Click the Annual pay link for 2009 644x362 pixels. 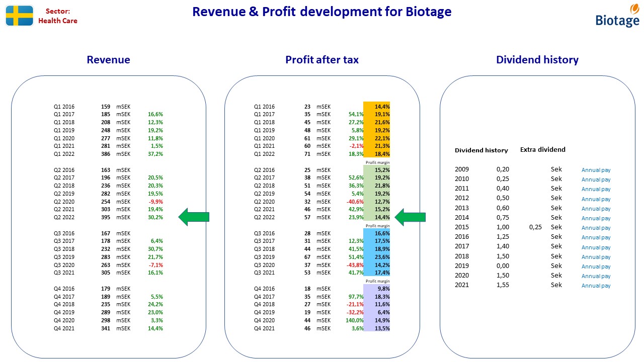click(596, 170)
